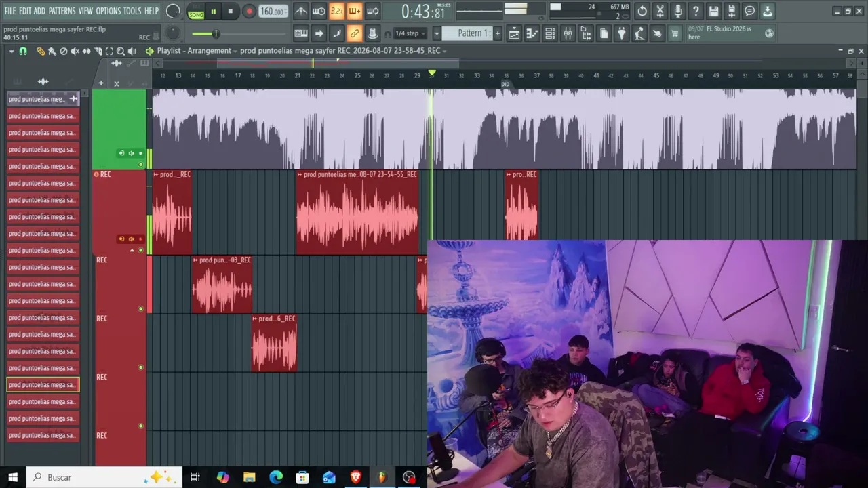Add a new pattern with plus button

pos(498,33)
